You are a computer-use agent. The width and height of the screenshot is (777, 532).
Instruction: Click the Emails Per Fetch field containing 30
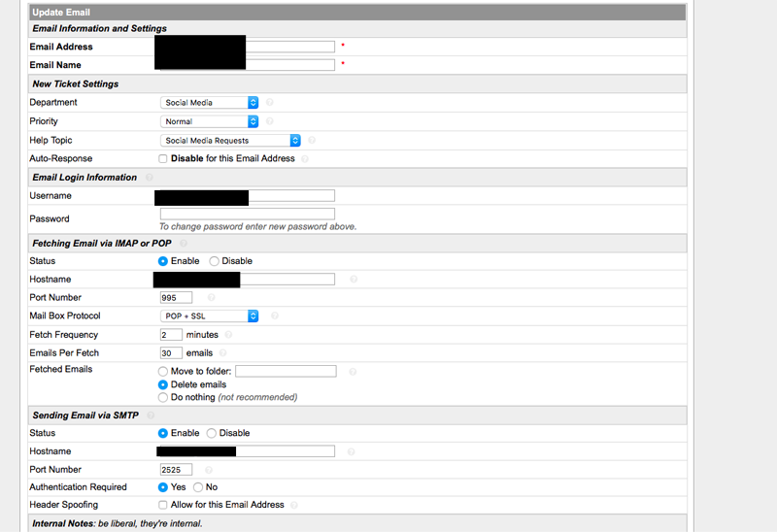point(171,353)
